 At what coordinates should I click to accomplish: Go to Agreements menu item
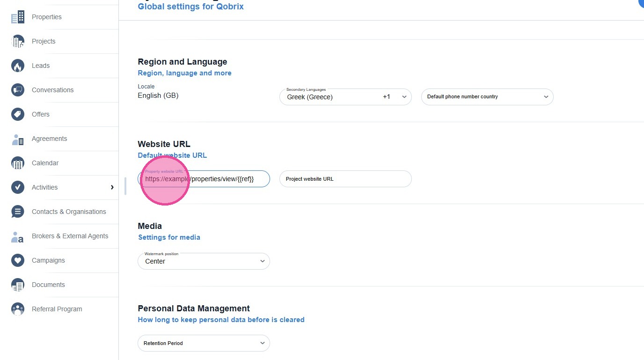49,139
